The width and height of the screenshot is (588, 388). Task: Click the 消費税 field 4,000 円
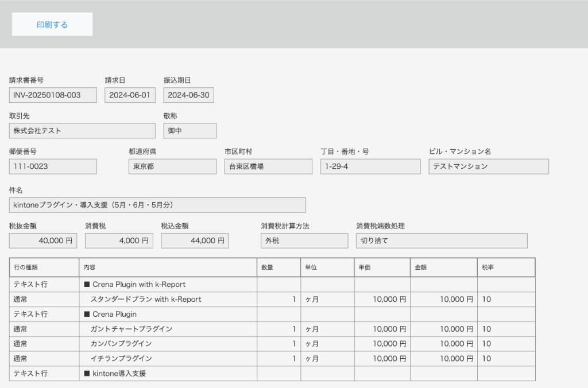[119, 240]
